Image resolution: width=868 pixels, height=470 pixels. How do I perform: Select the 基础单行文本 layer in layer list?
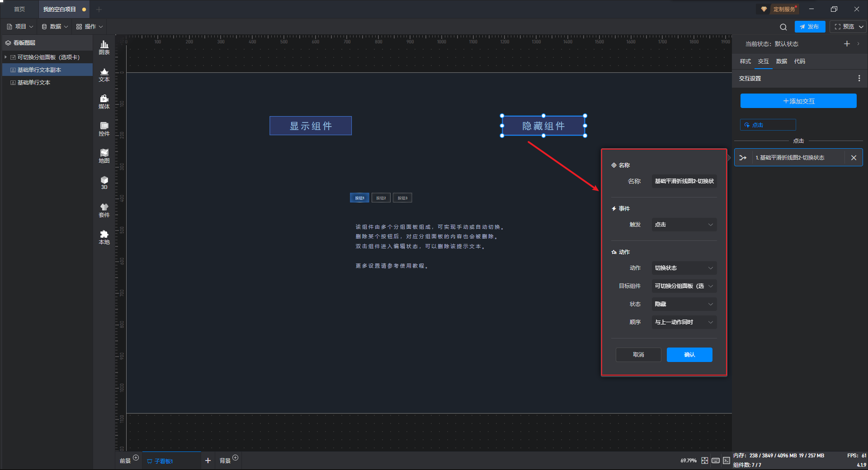[34, 83]
